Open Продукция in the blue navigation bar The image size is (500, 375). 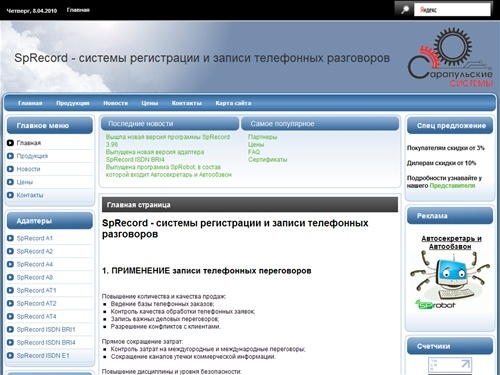[73, 103]
